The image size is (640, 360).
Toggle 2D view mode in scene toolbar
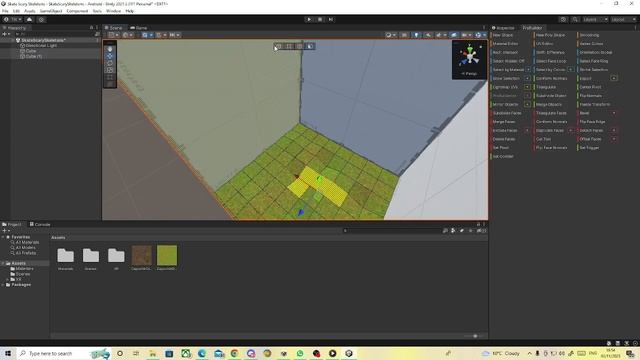pyautogui.click(x=404, y=35)
